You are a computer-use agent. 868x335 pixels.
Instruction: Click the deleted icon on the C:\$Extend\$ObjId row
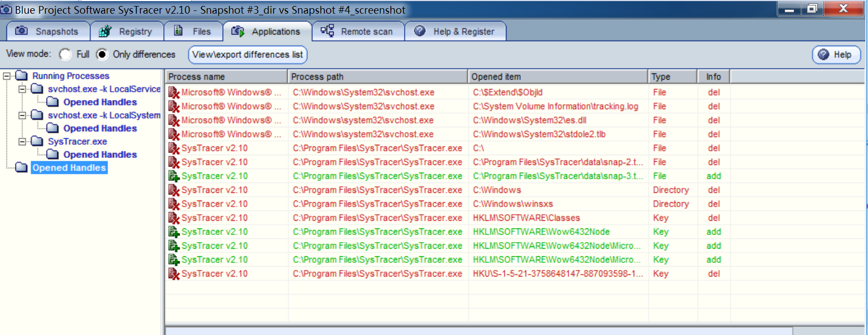(174, 92)
